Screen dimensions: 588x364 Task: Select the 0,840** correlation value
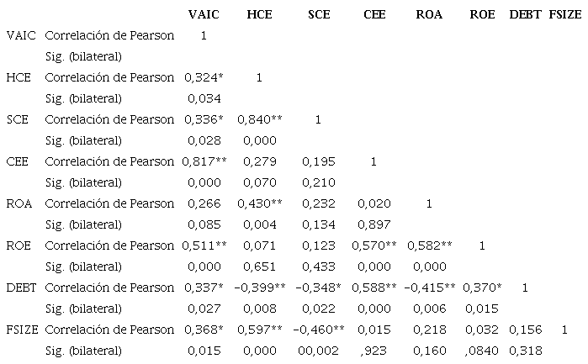(259, 119)
